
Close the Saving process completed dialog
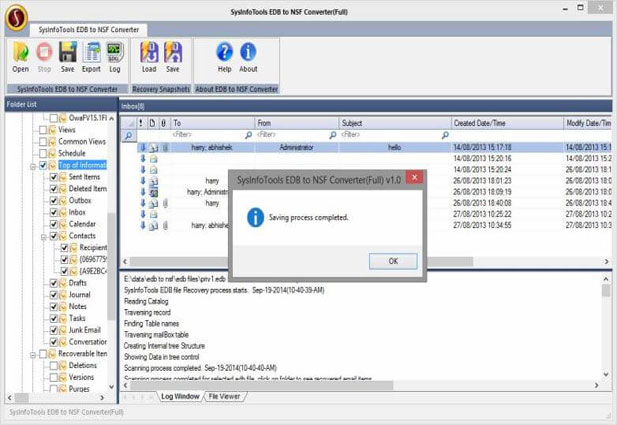pos(414,177)
